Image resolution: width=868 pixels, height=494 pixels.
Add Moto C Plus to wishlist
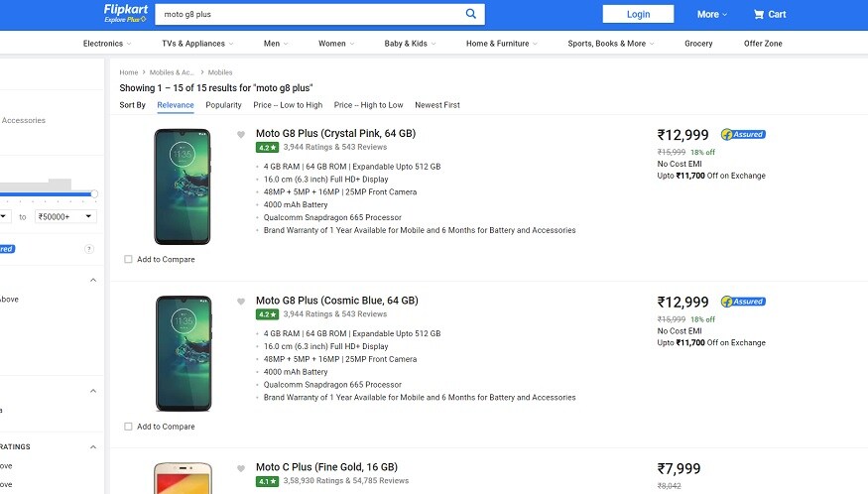point(241,468)
